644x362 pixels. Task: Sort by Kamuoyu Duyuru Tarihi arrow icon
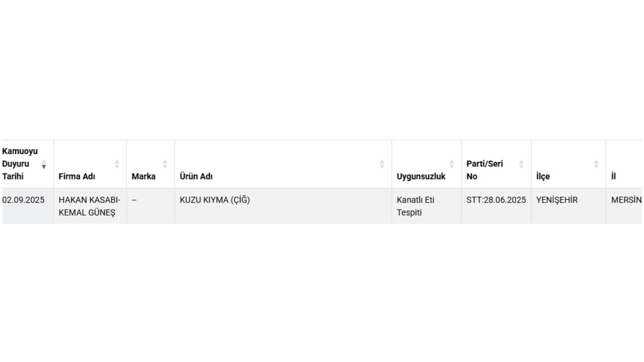click(44, 164)
